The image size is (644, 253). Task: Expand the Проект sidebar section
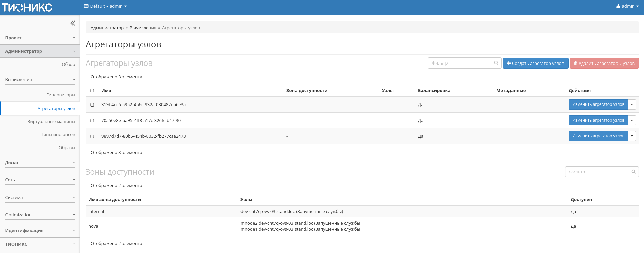(40, 38)
